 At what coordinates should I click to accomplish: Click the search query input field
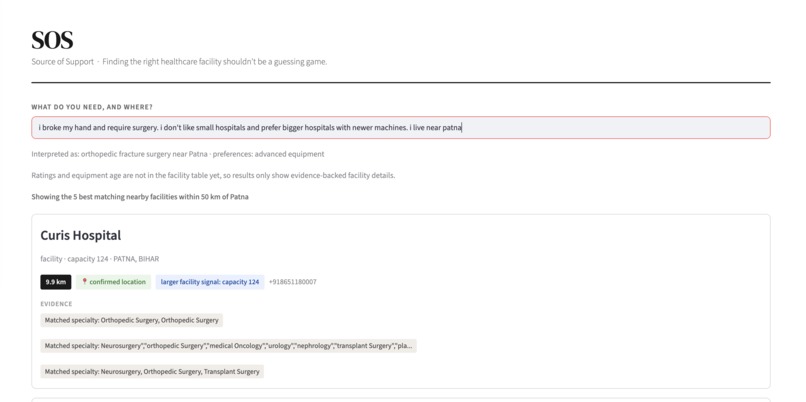click(x=400, y=127)
